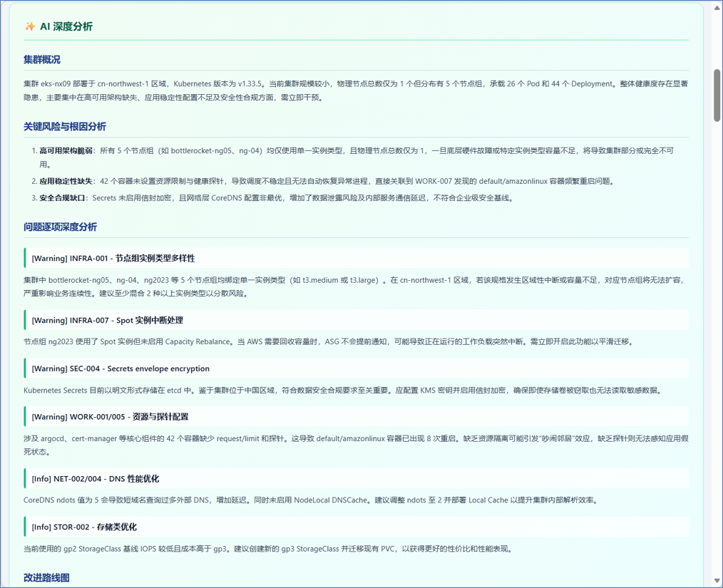This screenshot has height=588, width=723.
Task: Click the paragraph starting 集群 eks-nx09
Action: pyautogui.click(x=356, y=91)
